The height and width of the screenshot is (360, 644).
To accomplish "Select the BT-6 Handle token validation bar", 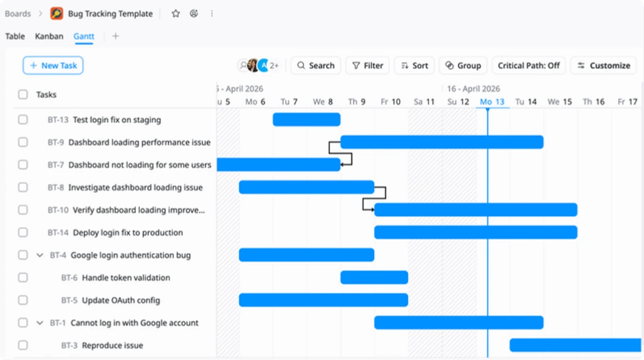I will click(x=374, y=278).
